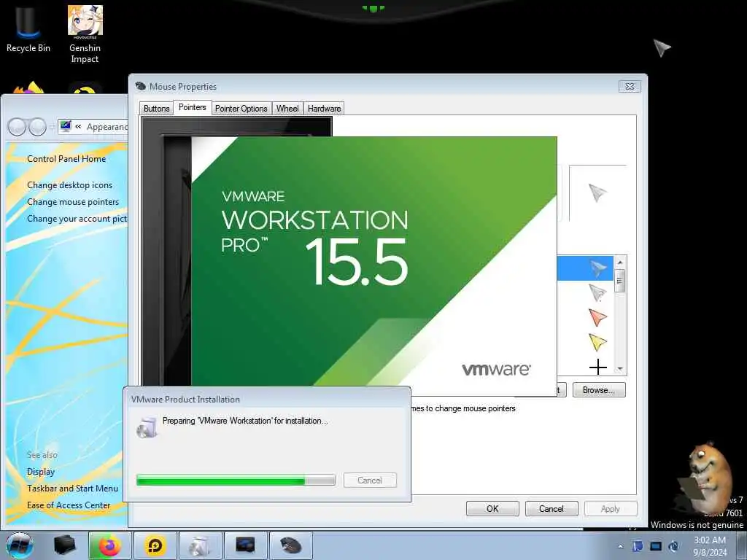
Task: Open the Windows Start orb
Action: 20,545
